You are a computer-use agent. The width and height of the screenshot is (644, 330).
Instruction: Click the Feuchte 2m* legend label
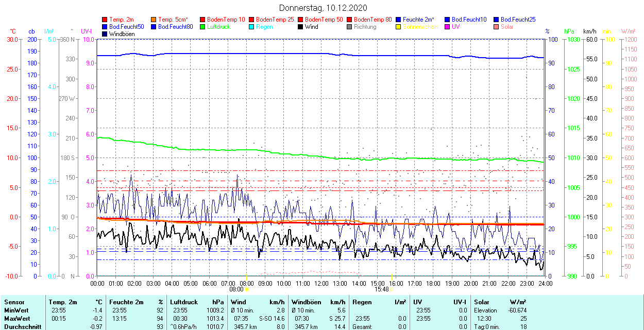[x=419, y=20]
